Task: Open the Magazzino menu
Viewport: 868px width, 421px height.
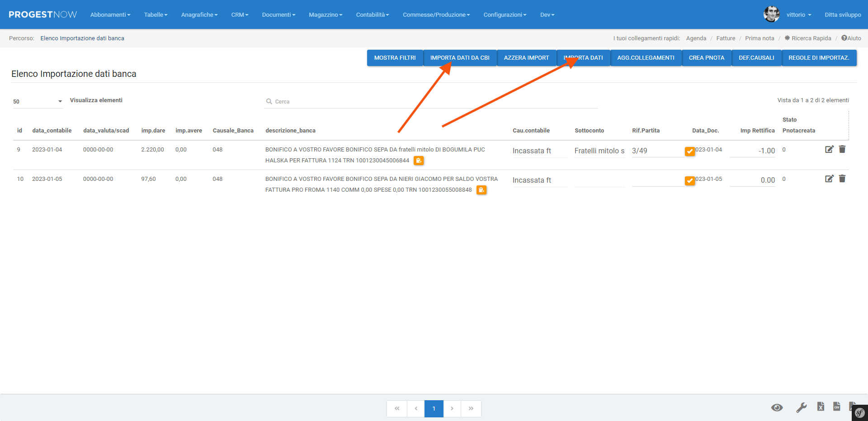Action: 325,14
